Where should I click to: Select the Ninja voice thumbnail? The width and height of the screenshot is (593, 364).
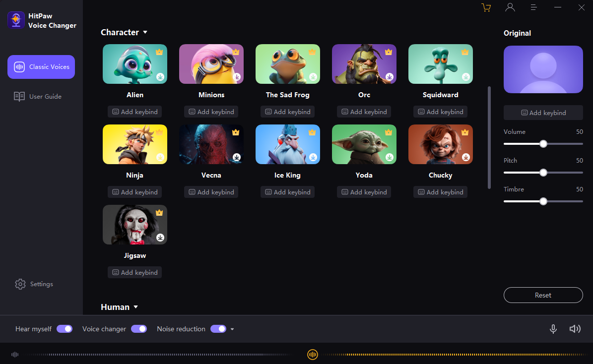tap(135, 144)
